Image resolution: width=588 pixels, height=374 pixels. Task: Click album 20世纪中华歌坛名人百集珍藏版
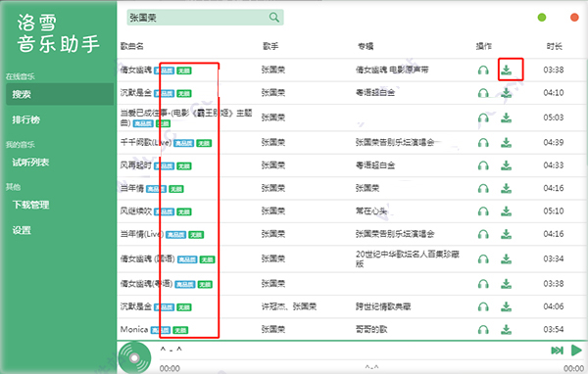408,258
